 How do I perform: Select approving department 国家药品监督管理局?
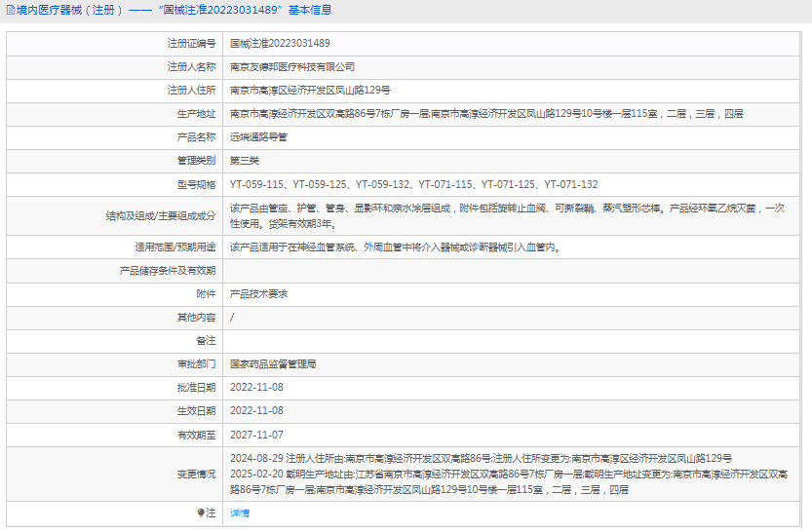[x=273, y=364]
